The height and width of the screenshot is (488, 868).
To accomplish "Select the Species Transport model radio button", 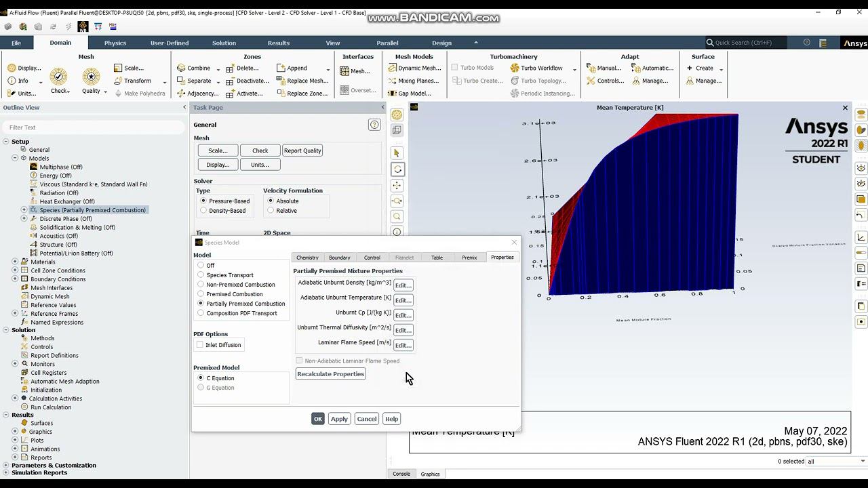I will point(201,274).
